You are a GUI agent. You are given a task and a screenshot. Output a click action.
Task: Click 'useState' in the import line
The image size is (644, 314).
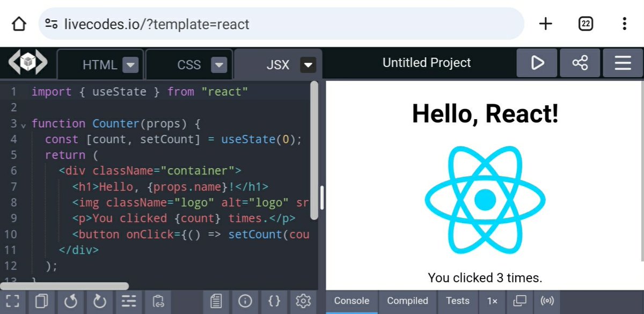[120, 92]
